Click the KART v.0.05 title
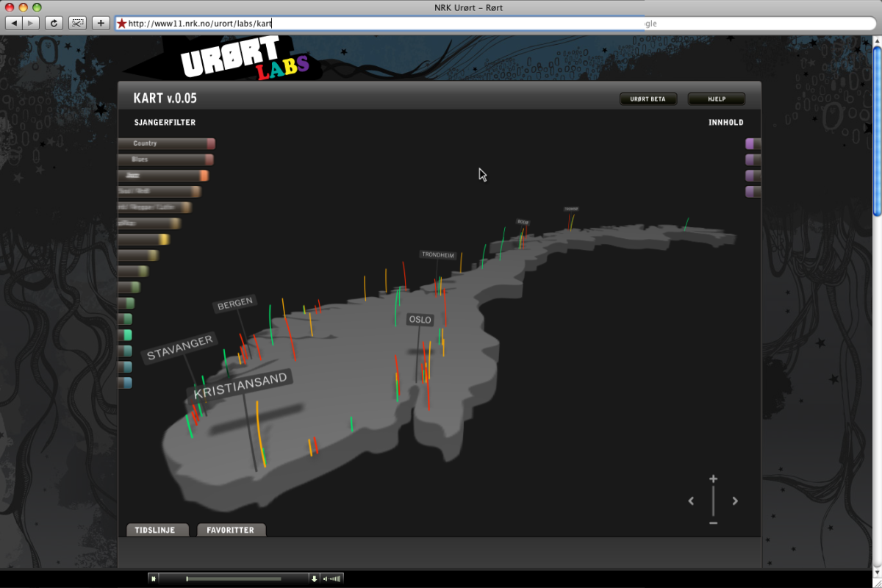 point(165,98)
